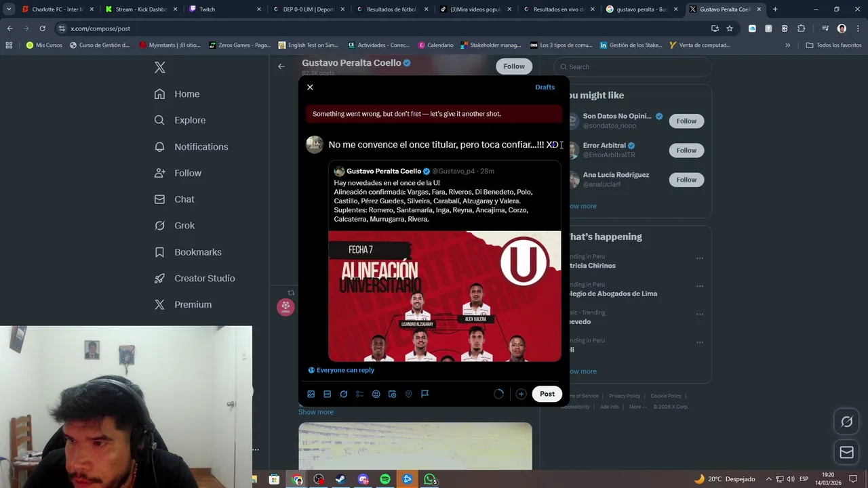
Task: Open Drafts in compose dialog
Action: [x=545, y=87]
